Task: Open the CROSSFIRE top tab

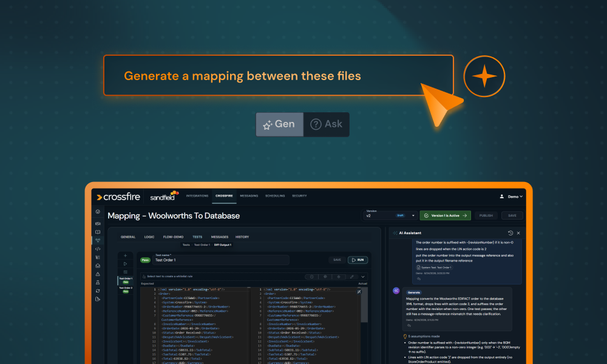Action: (224, 196)
